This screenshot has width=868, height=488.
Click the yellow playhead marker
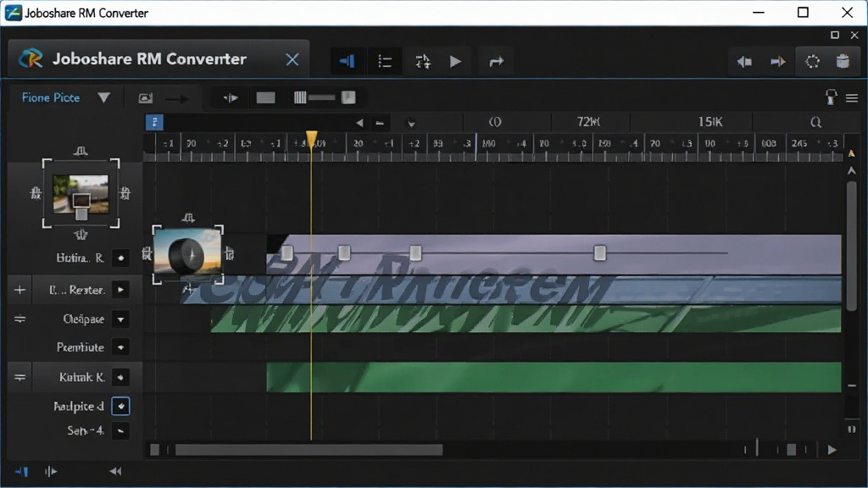tap(312, 138)
